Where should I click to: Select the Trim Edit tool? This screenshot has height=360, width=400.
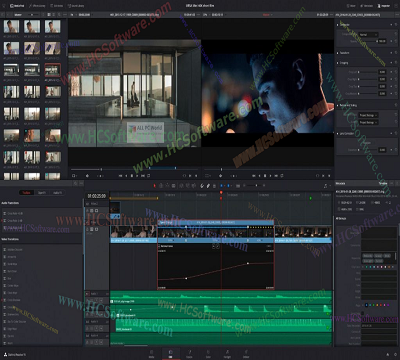coord(161,186)
